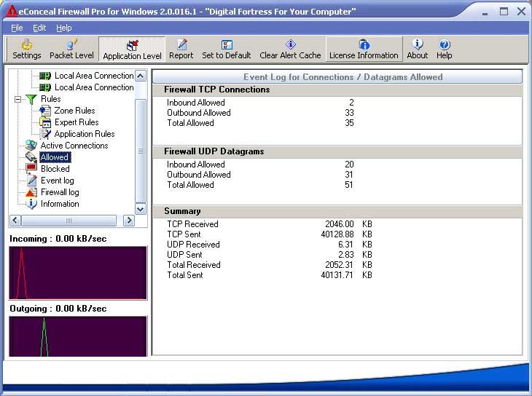Click the UDP Received row label
The width and height of the screenshot is (532, 396).
click(193, 245)
